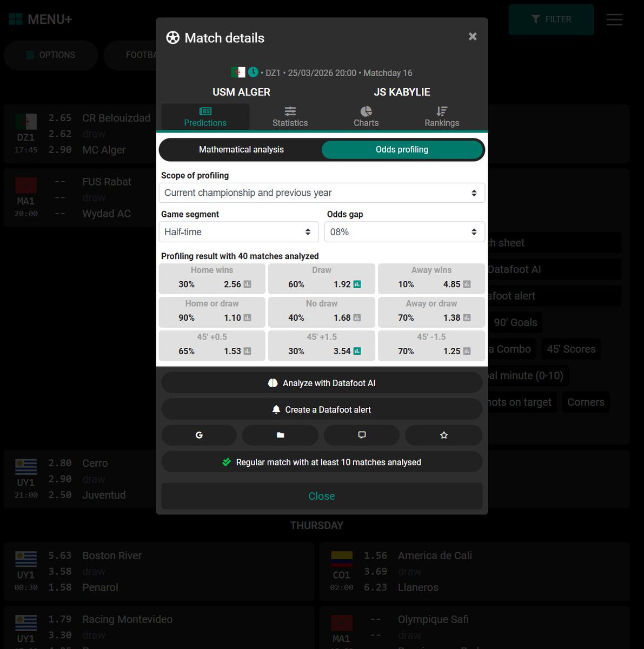
Task: Open Olympique Safi match row
Action: coord(474,628)
